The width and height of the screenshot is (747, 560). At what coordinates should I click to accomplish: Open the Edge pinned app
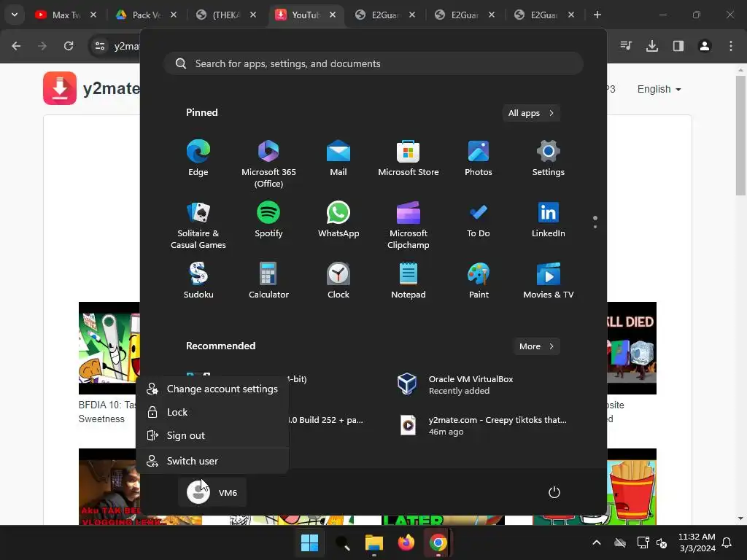click(x=198, y=158)
